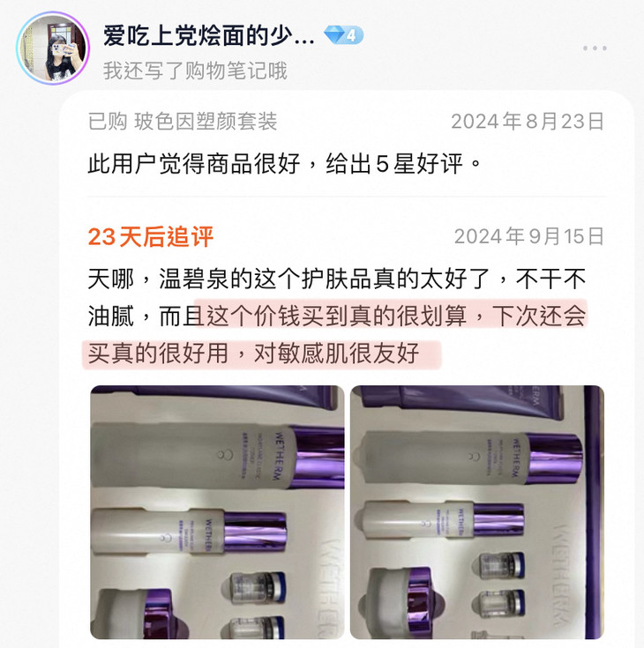Open the three-dots more options menu

595,48
